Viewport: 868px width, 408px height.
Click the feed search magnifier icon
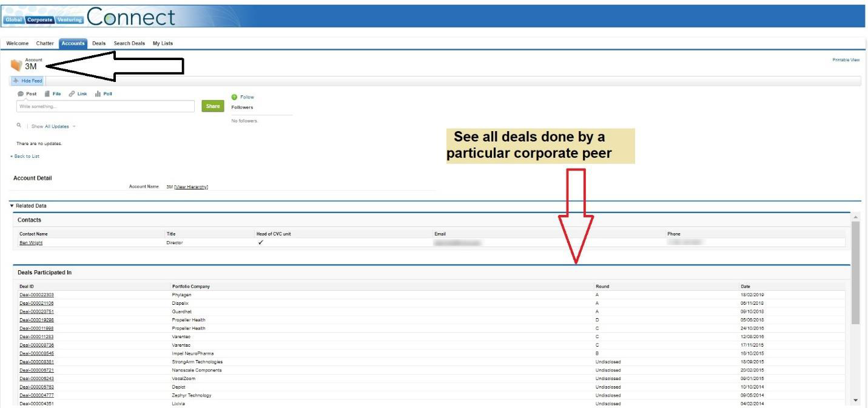click(19, 126)
